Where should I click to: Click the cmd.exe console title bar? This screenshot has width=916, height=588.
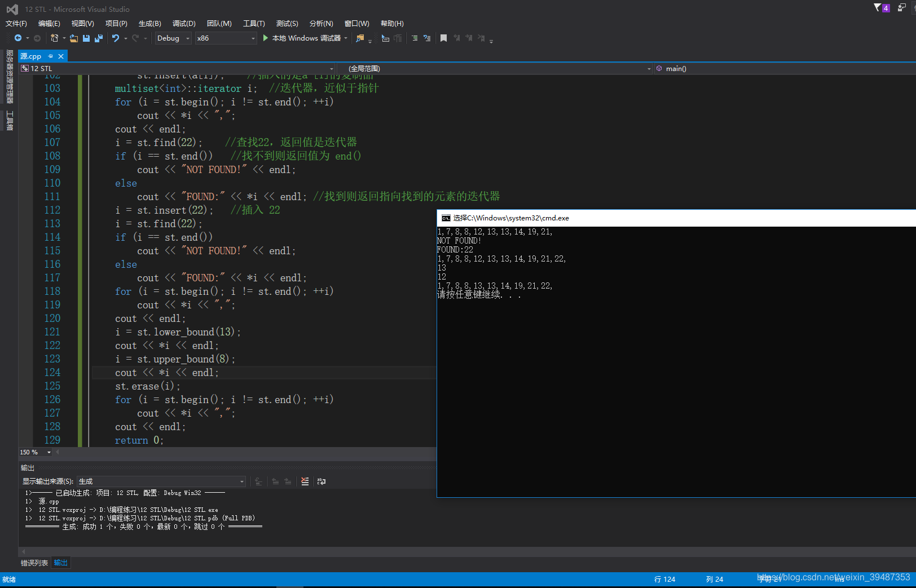click(676, 218)
